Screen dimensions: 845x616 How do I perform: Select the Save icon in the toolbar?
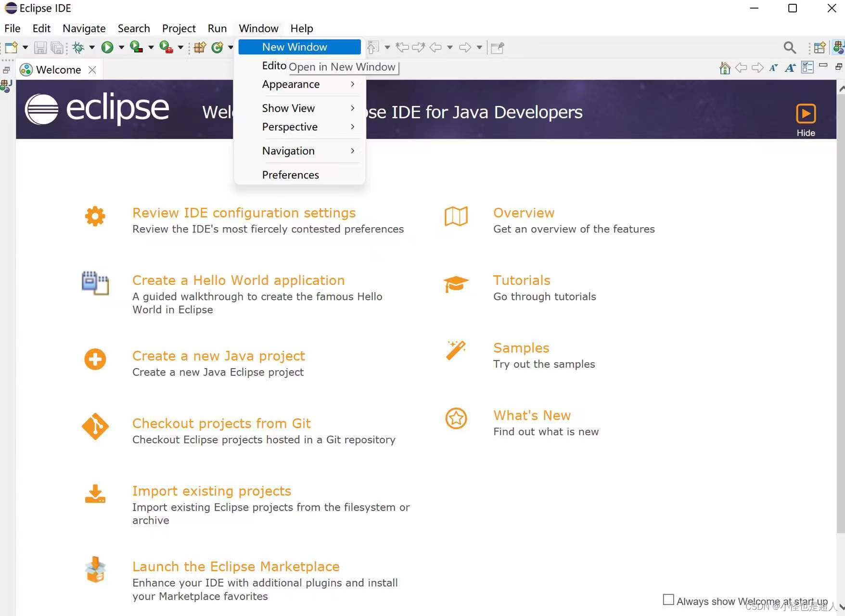pos(40,47)
